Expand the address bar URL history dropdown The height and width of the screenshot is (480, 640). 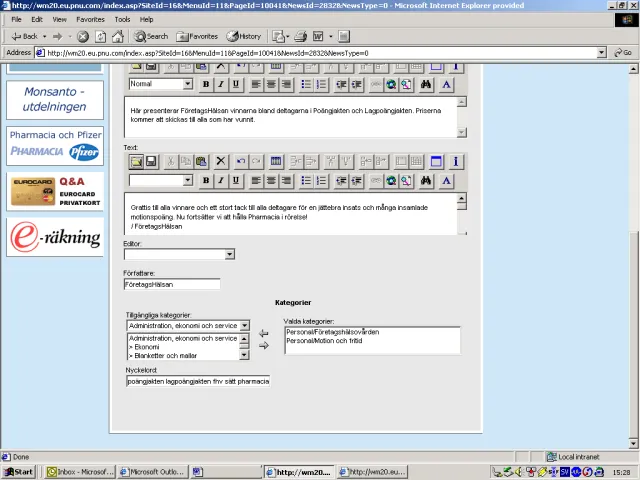pyautogui.click(x=602, y=53)
